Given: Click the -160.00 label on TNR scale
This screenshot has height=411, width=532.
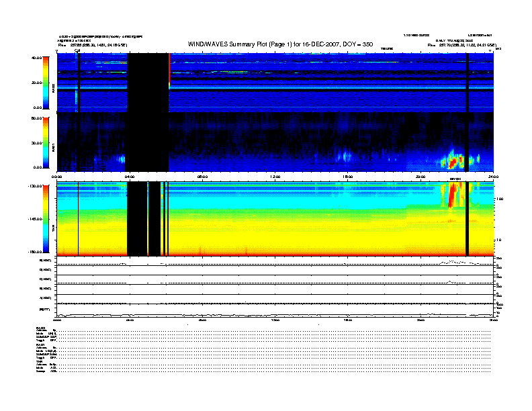Looking at the screenshot, I should pos(36,252).
